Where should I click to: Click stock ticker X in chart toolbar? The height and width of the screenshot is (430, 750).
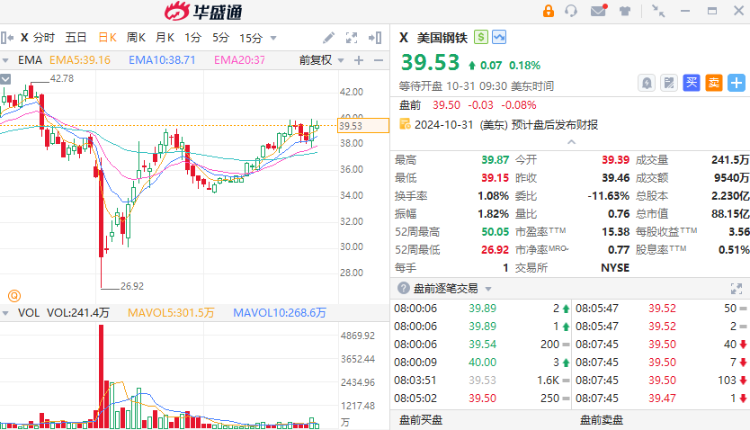coord(24,38)
